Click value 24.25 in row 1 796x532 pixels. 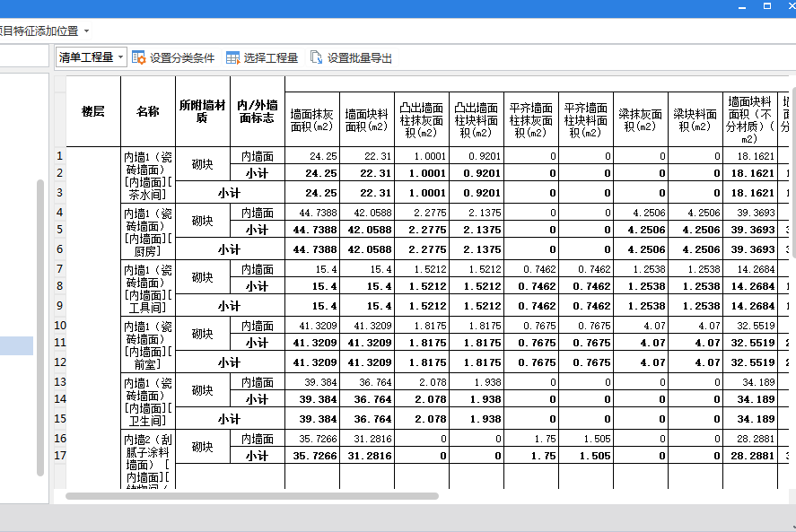(x=312, y=156)
